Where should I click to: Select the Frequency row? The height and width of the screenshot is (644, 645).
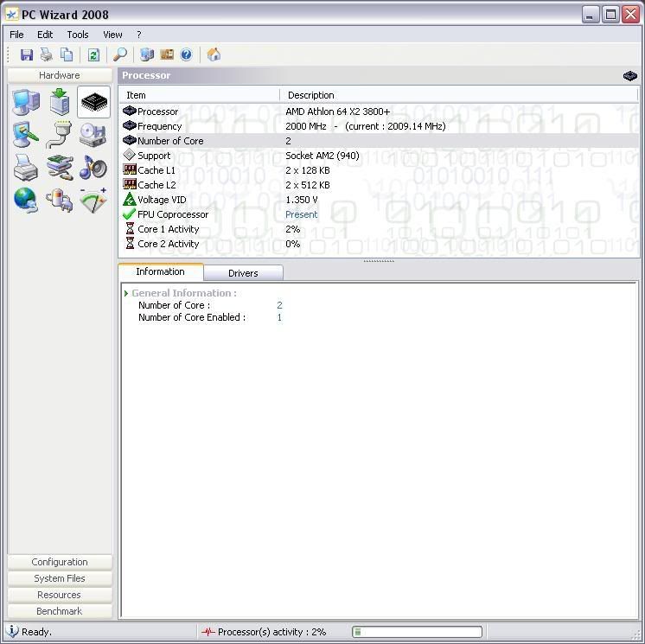pos(379,126)
